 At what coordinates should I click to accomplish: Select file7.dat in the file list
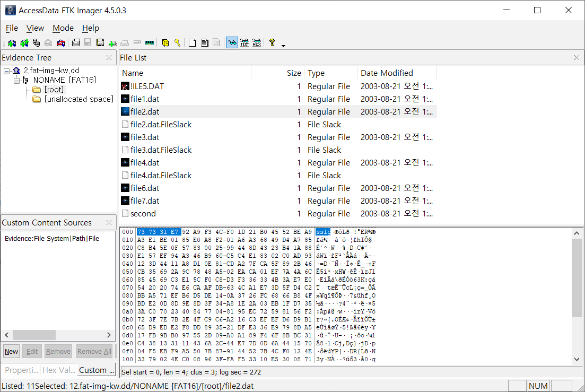145,201
